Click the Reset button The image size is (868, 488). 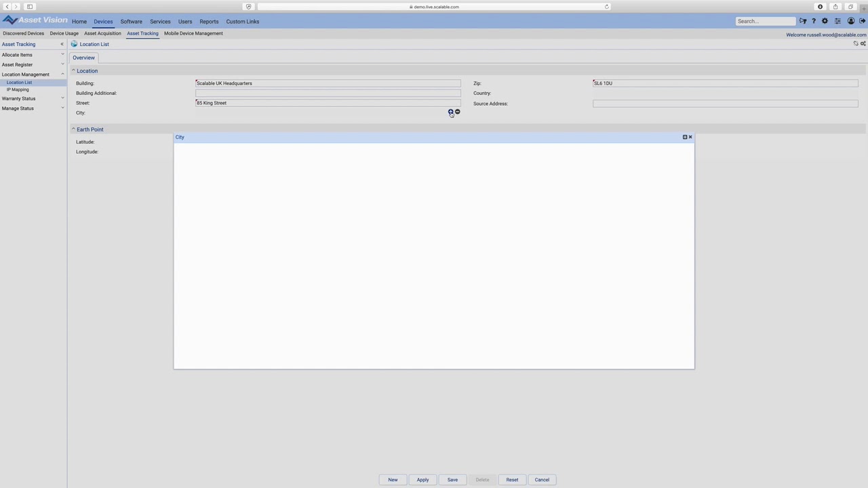(512, 480)
